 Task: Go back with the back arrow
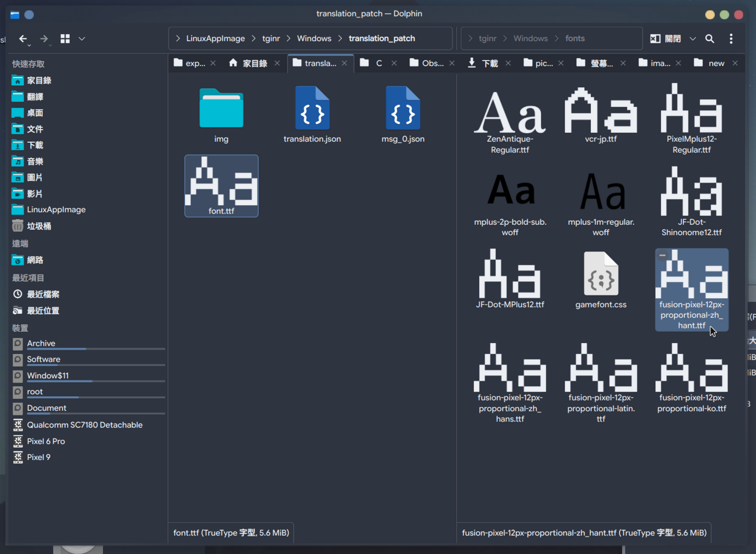(23, 39)
